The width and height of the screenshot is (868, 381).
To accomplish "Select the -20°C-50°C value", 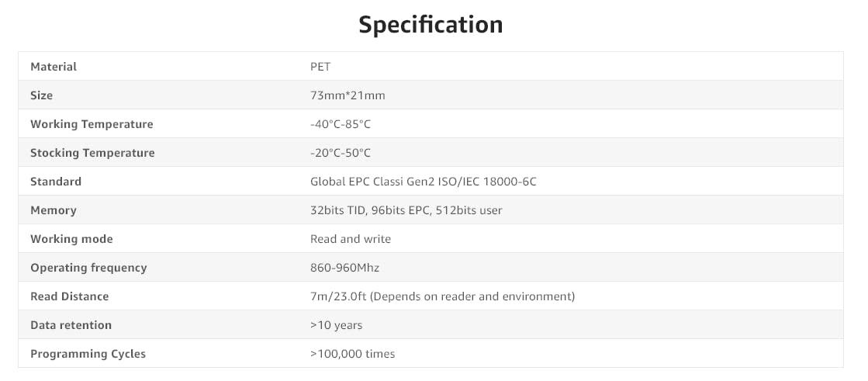I will (341, 153).
